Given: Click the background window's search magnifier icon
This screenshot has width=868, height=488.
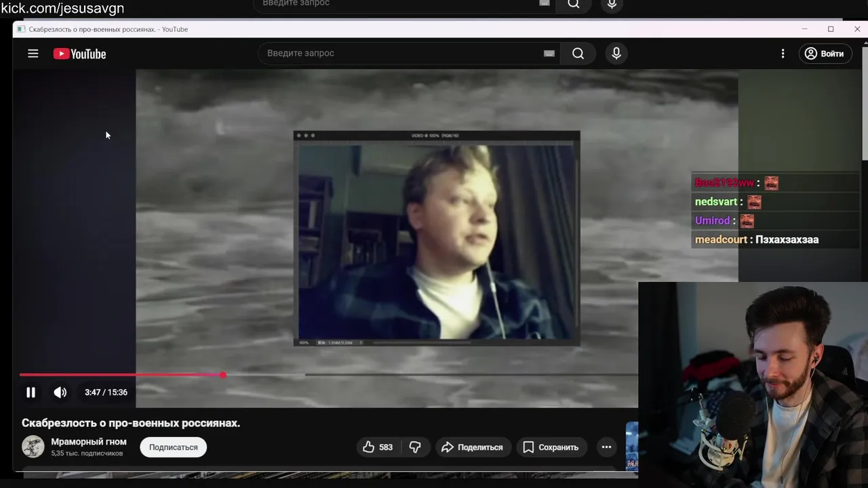Looking at the screenshot, I should (574, 4).
